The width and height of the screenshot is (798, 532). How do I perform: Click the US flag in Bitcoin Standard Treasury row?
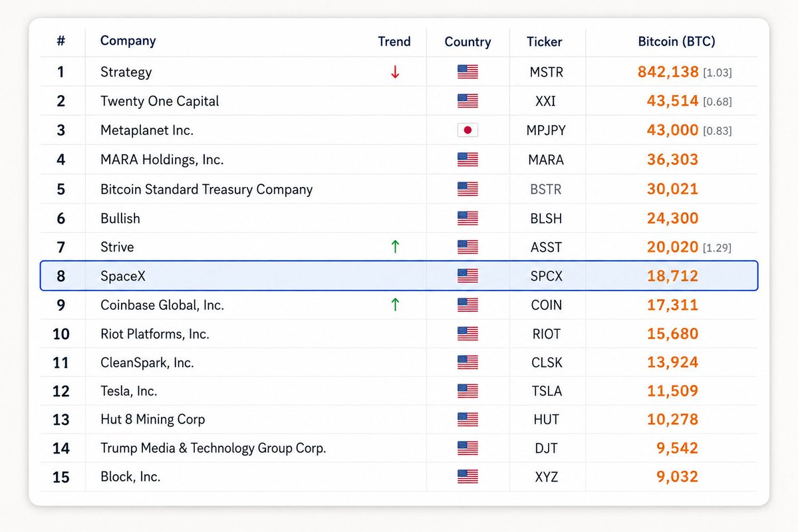467,189
